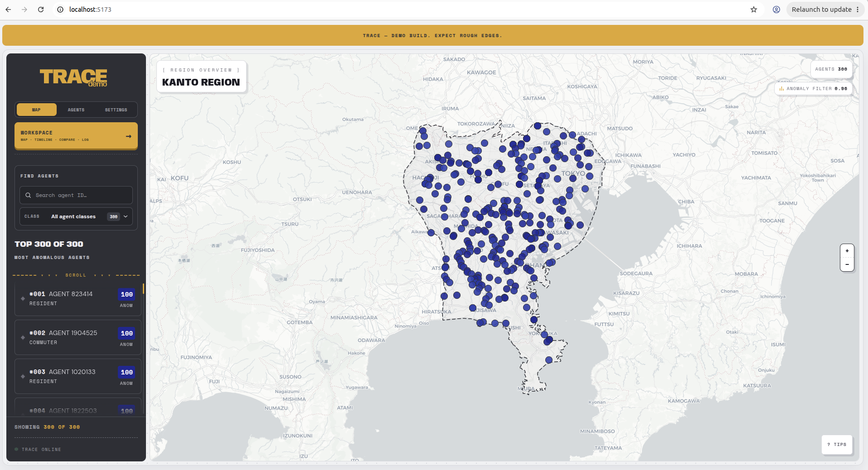Click the diamond marker beside Agent 1020133

(23, 377)
